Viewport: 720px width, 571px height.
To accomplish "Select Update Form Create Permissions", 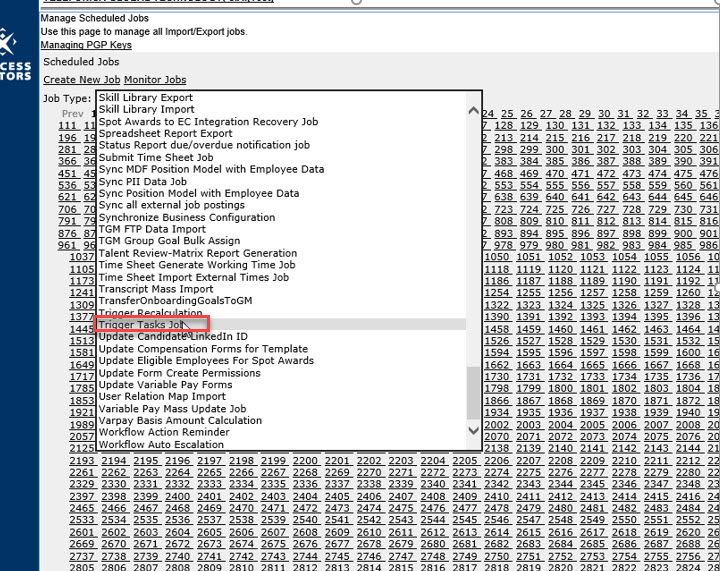I will click(180, 373).
